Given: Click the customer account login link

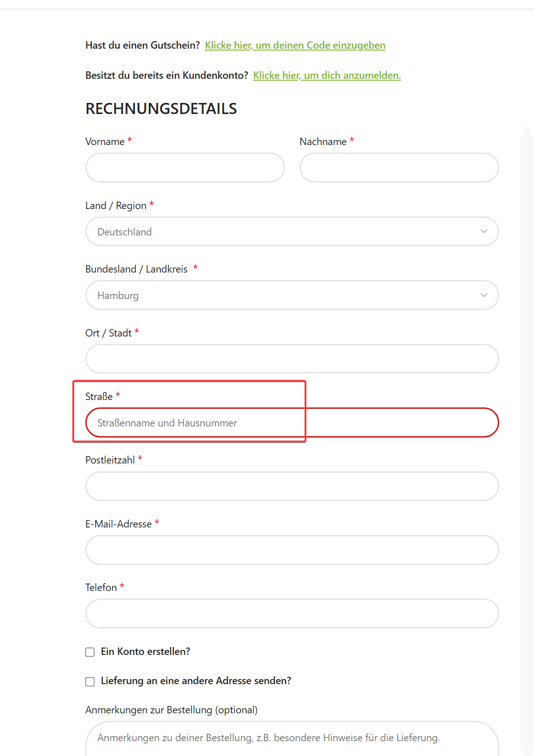Looking at the screenshot, I should pos(327,76).
